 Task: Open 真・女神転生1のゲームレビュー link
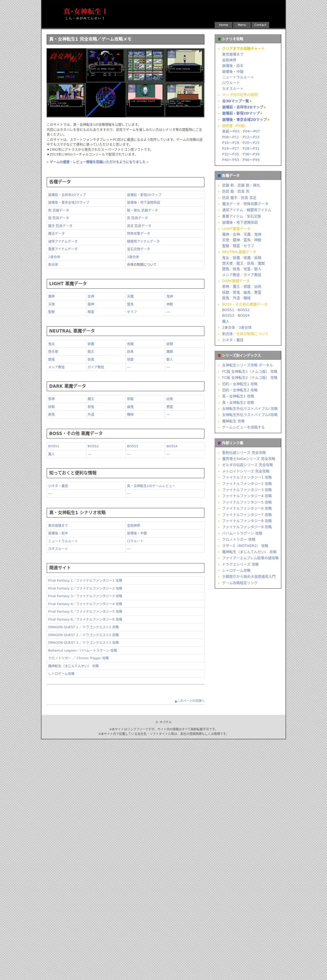pyautogui.click(x=151, y=486)
